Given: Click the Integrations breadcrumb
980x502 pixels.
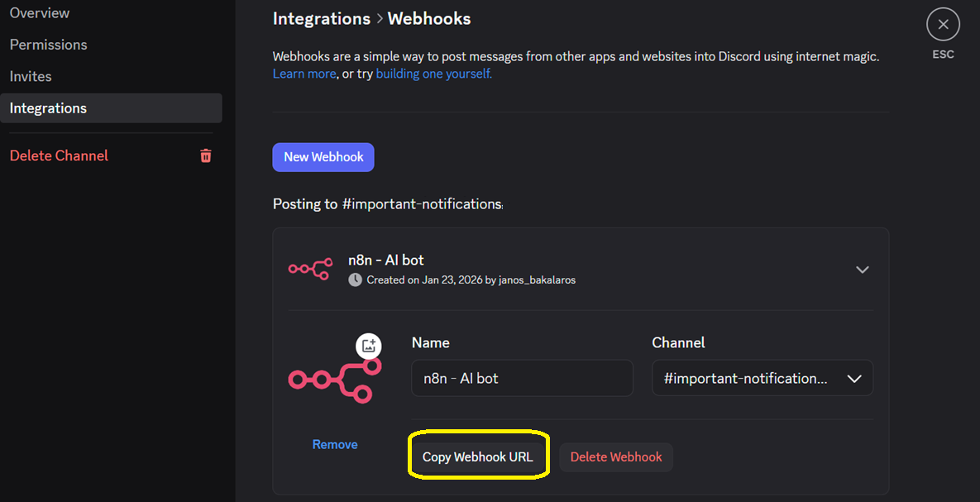Looking at the screenshot, I should click(321, 19).
